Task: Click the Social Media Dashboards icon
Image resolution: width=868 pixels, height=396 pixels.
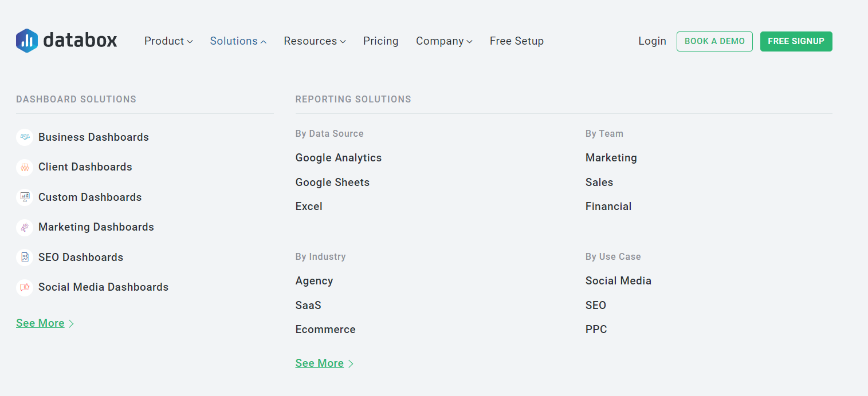Action: pyautogui.click(x=23, y=287)
